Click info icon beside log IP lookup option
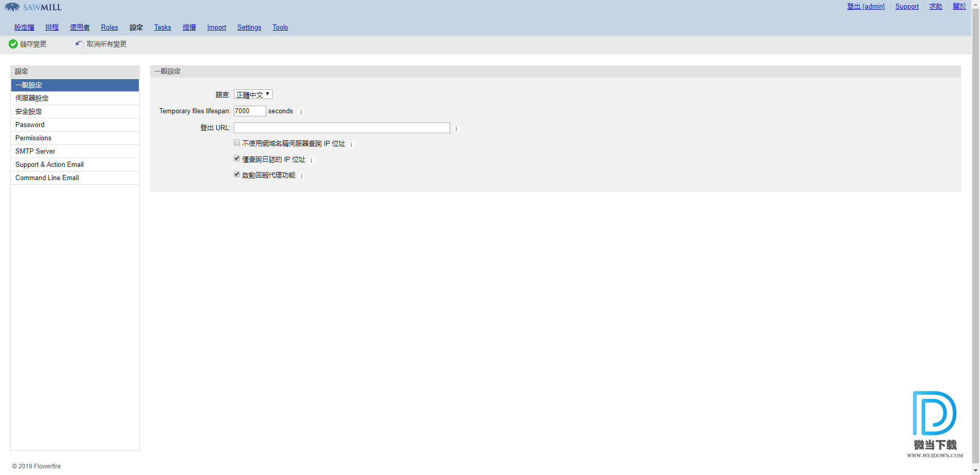This screenshot has width=980, height=475. click(x=311, y=160)
